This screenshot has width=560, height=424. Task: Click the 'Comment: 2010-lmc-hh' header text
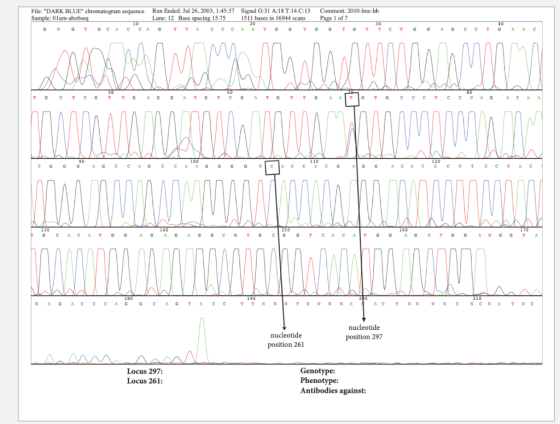tap(349, 11)
